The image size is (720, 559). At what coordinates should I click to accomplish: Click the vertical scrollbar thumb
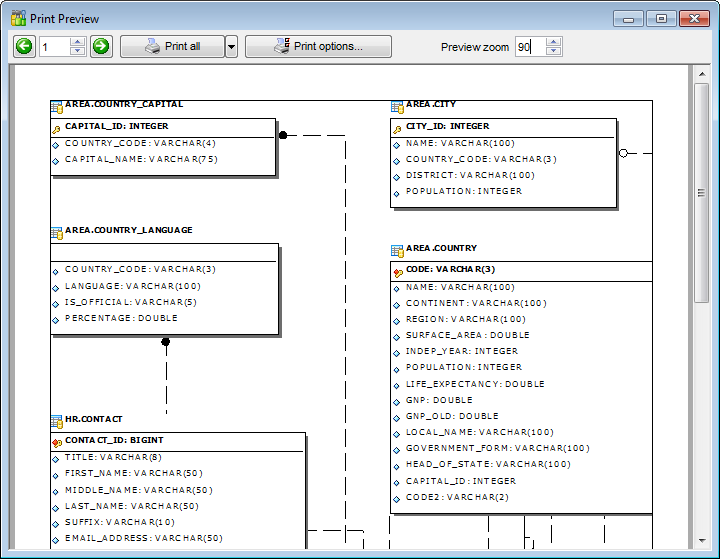pyautogui.click(x=702, y=193)
